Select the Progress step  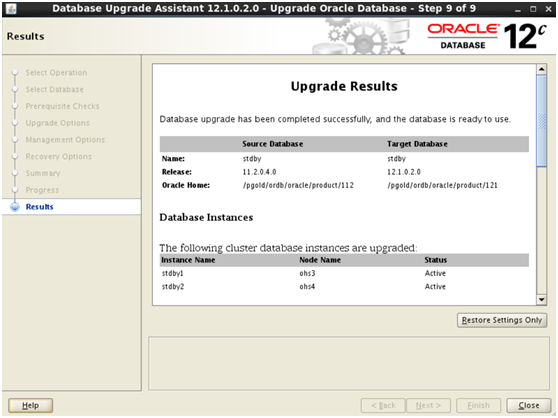coord(42,190)
